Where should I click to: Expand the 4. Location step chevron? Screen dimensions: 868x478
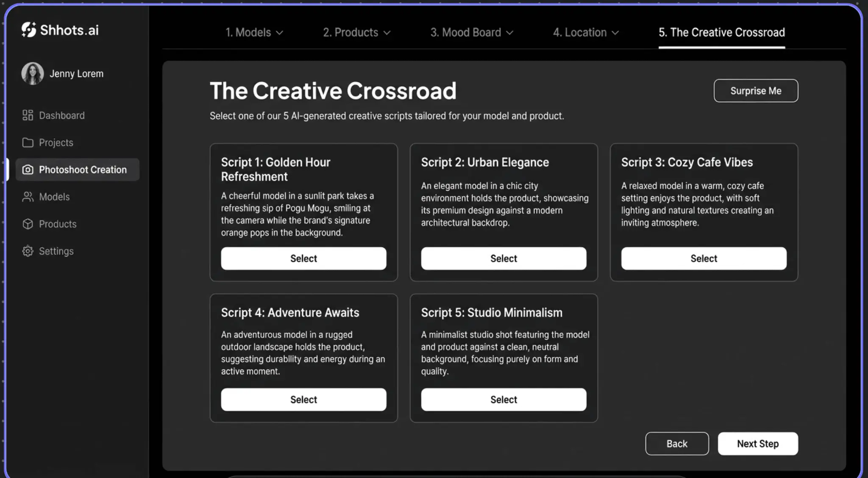tap(615, 33)
